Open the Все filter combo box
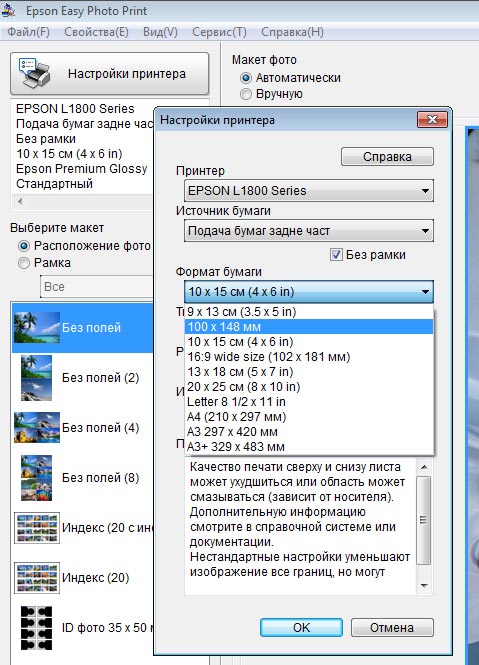 coord(97,287)
